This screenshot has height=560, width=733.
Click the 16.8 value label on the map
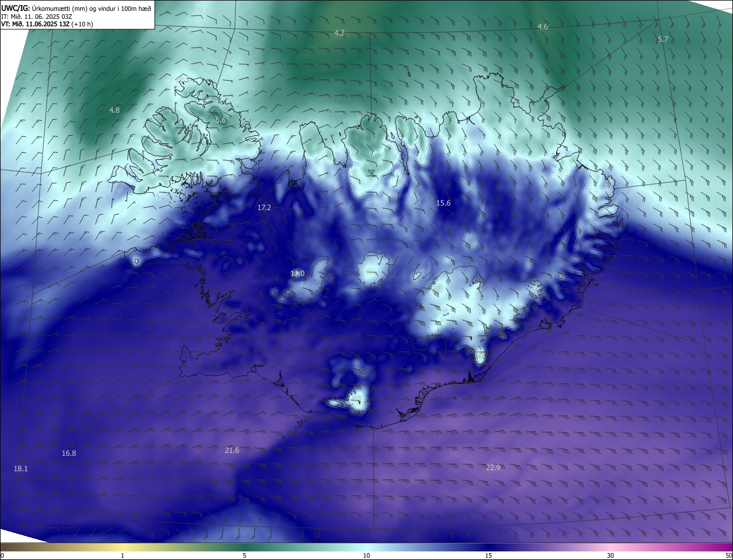[x=69, y=453]
